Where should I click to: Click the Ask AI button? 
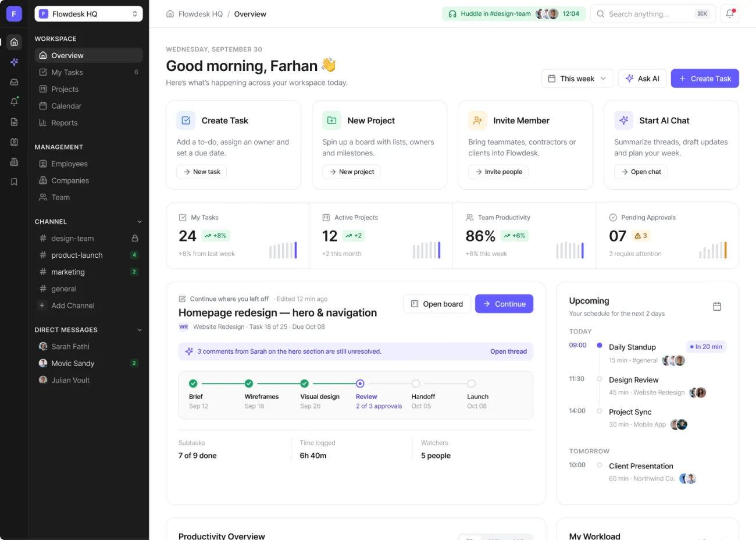[642, 79]
